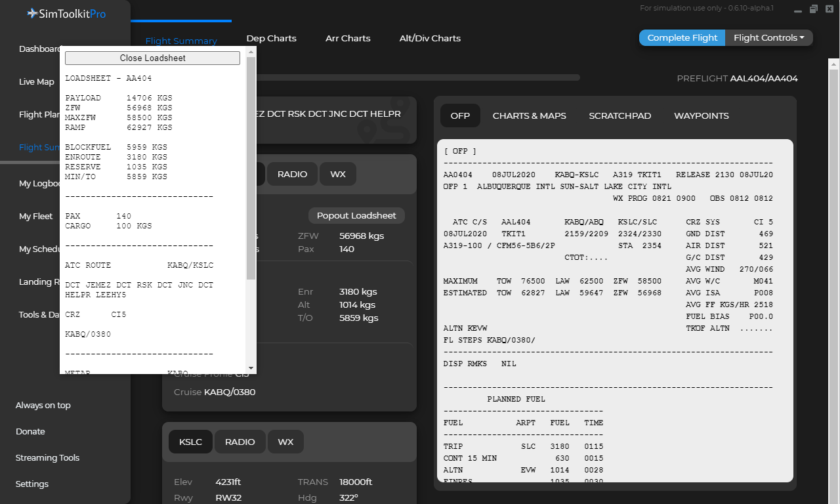The width and height of the screenshot is (840, 504).
Task: Click the 'MAXZFW 58500 KGS' loadsheet line
Action: pyautogui.click(x=119, y=117)
